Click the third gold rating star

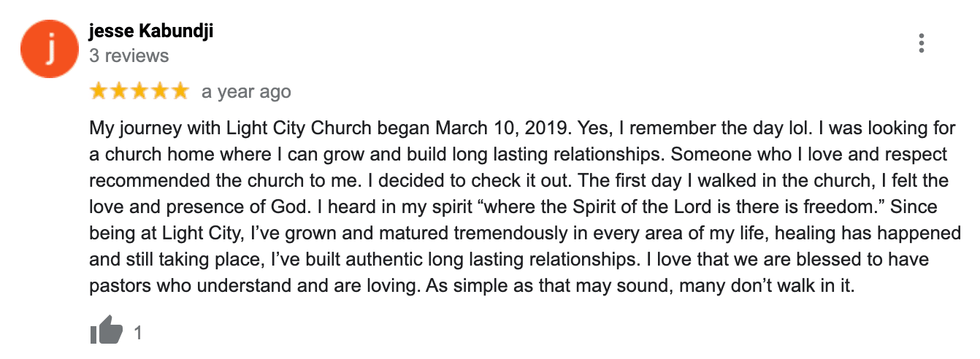[139, 91]
